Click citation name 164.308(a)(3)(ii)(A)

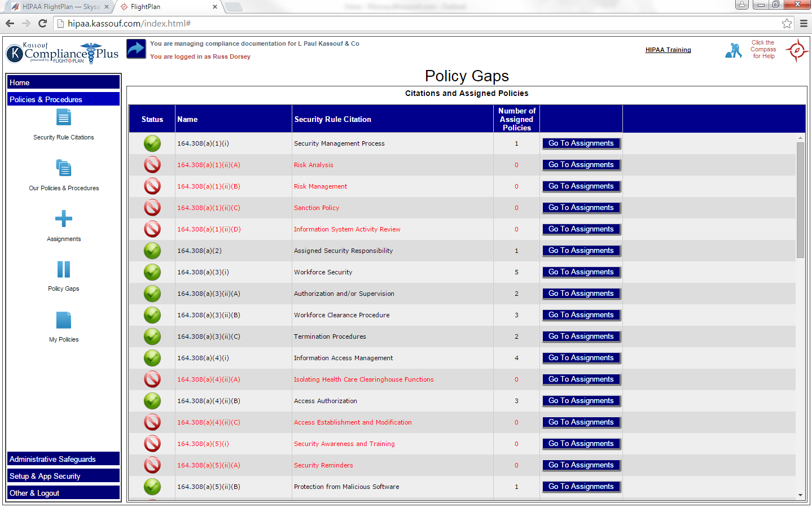[209, 294]
